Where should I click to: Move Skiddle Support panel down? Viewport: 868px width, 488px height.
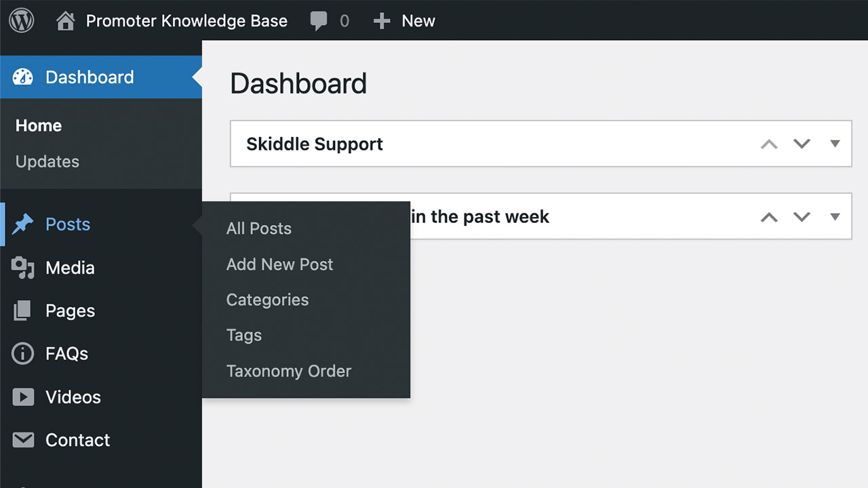(802, 144)
